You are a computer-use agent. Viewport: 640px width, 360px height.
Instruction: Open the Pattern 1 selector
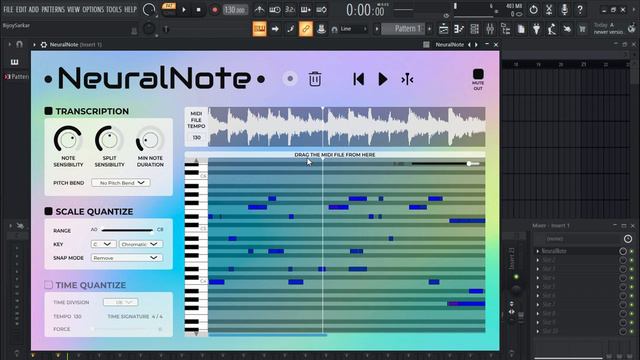(x=404, y=29)
